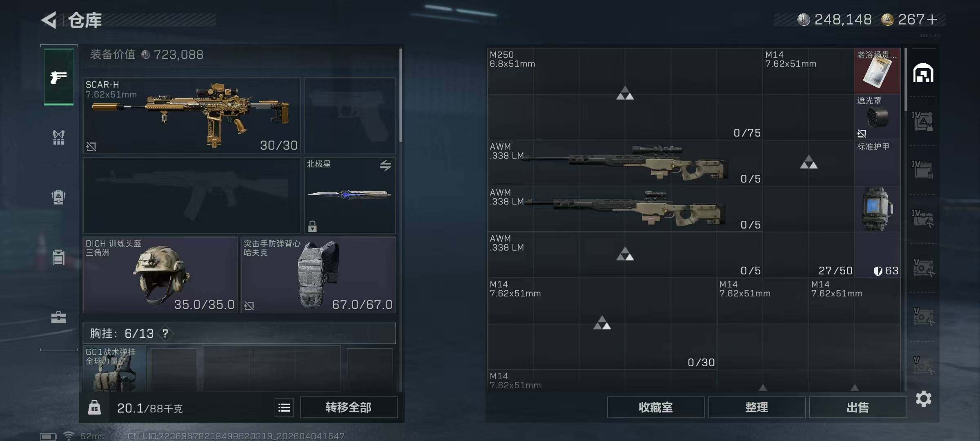Viewport: 980px width, 441px height.
Task: Click the weight lock KG icon
Action: [x=94, y=408]
